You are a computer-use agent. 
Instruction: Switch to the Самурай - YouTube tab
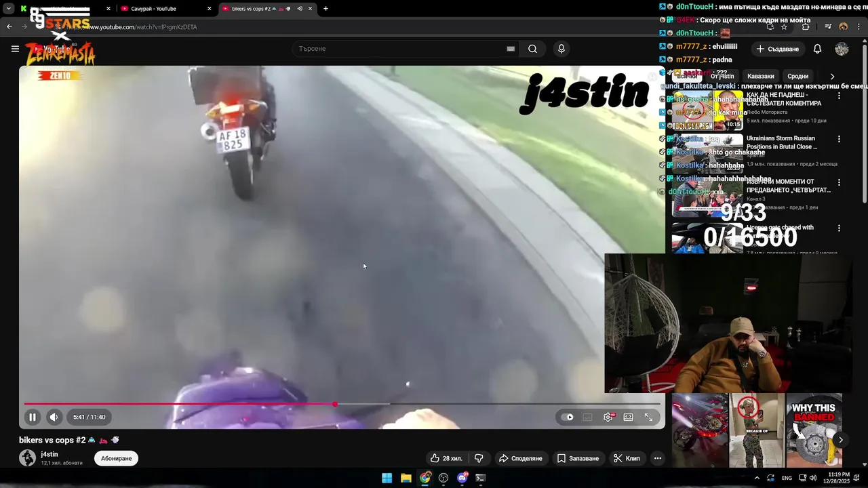(x=166, y=9)
